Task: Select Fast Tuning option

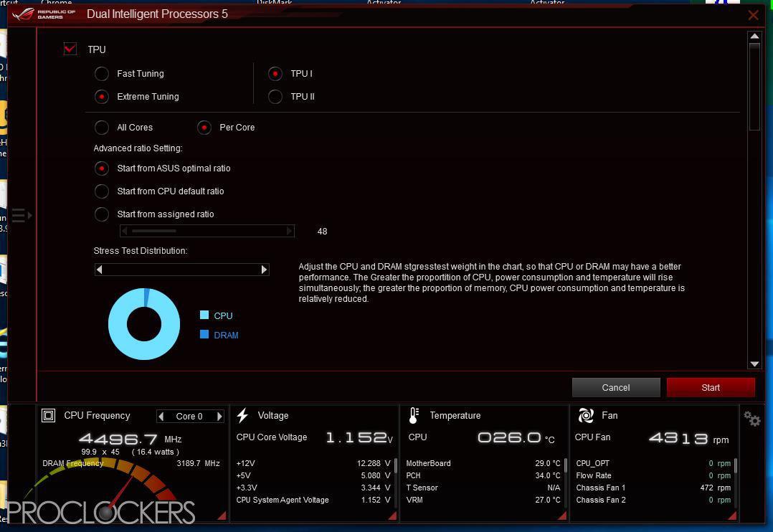Action: 102,73
